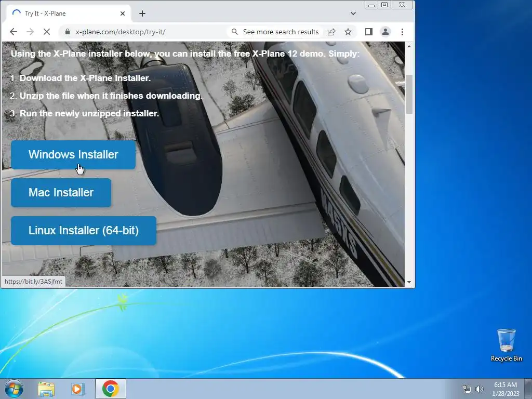Open Windows Explorer from taskbar
Screen dimensions: 532x399
point(46,389)
